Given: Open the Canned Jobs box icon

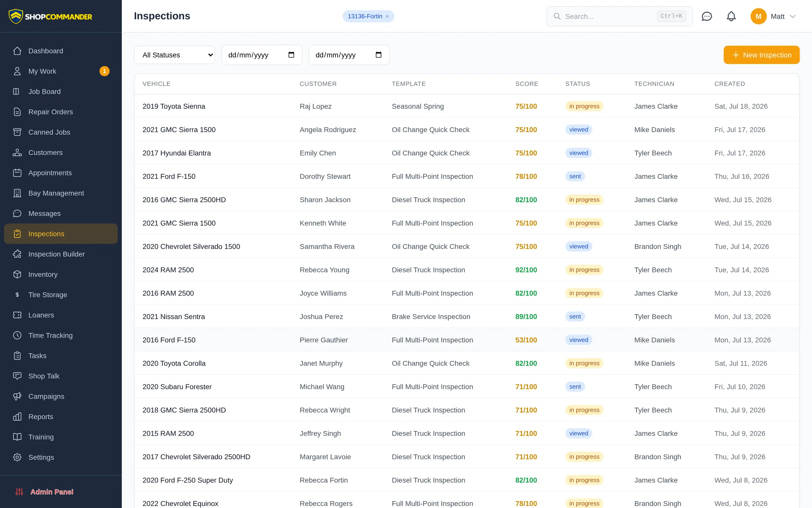Looking at the screenshot, I should click(17, 132).
